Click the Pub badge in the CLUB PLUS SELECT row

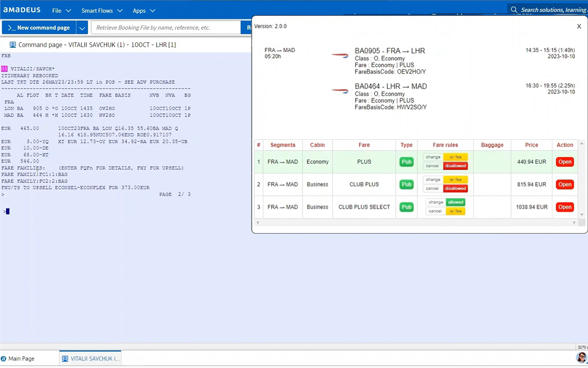click(407, 207)
